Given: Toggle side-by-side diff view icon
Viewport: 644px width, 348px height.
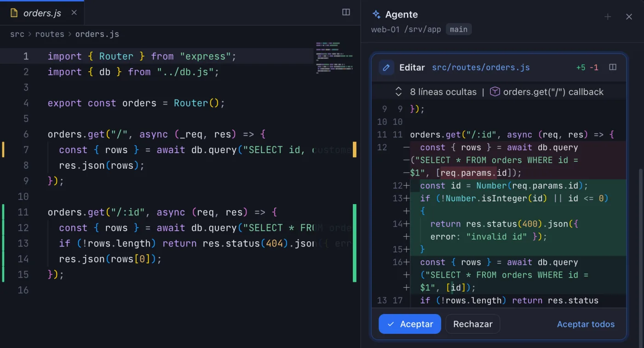Looking at the screenshot, I should click(x=613, y=67).
